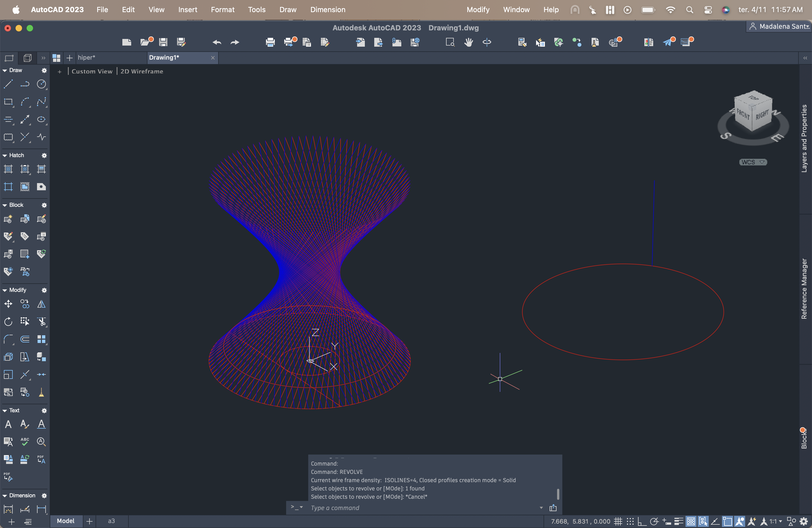The width and height of the screenshot is (812, 528).
Task: Collapse the Hatch panel section
Action: [5, 155]
